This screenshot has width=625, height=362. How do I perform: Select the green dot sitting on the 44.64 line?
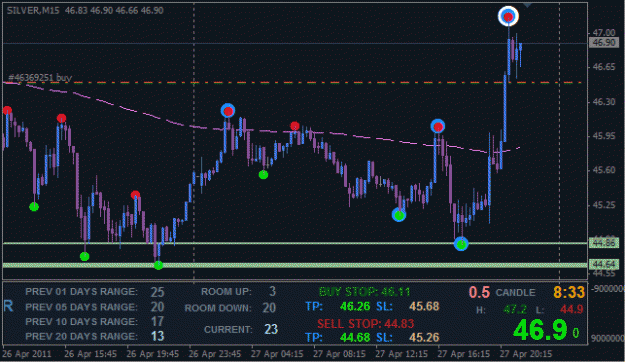click(x=158, y=265)
